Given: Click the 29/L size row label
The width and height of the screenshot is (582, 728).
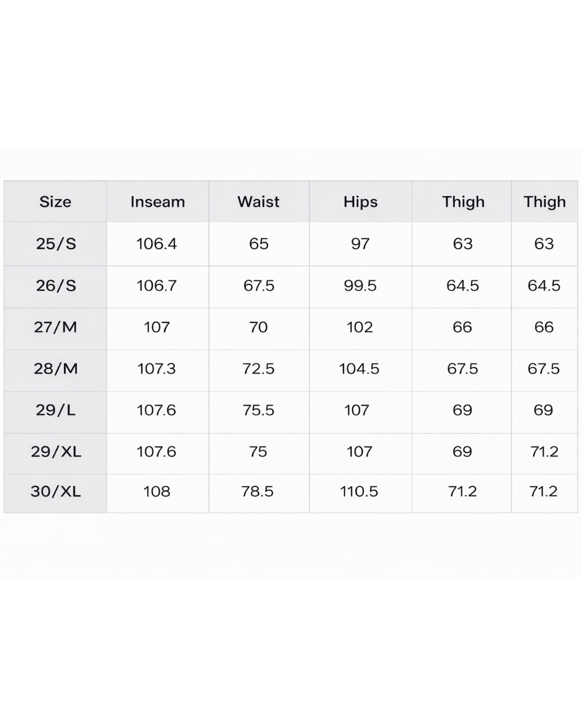Looking at the screenshot, I should point(56,410).
